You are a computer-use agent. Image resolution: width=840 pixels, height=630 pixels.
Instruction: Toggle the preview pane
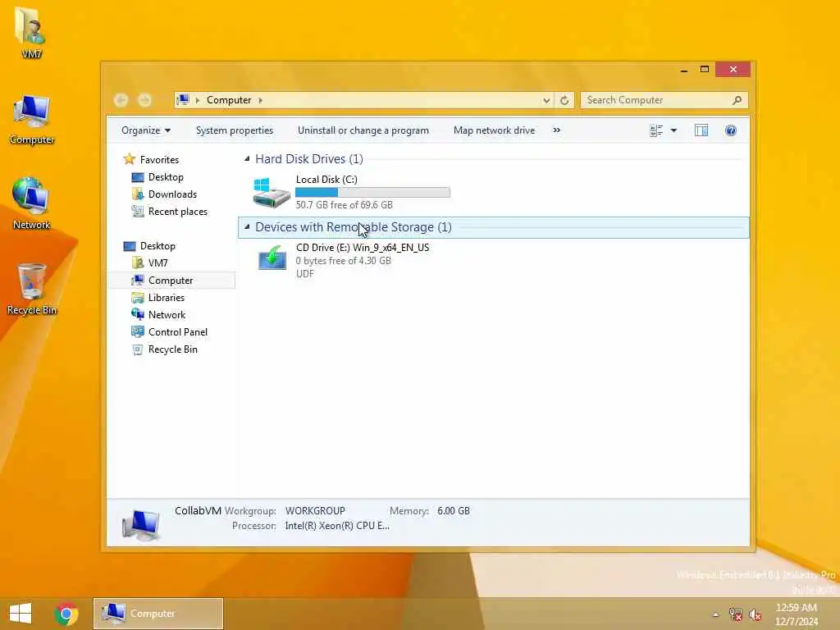coord(701,130)
